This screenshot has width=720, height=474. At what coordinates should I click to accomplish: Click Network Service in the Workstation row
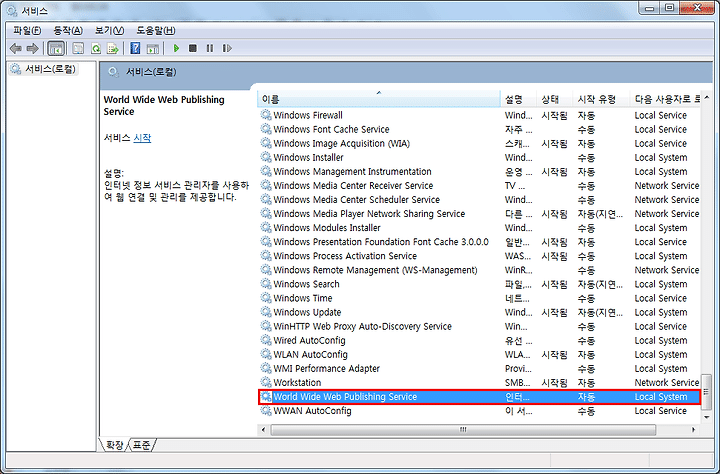pyautogui.click(x=667, y=382)
